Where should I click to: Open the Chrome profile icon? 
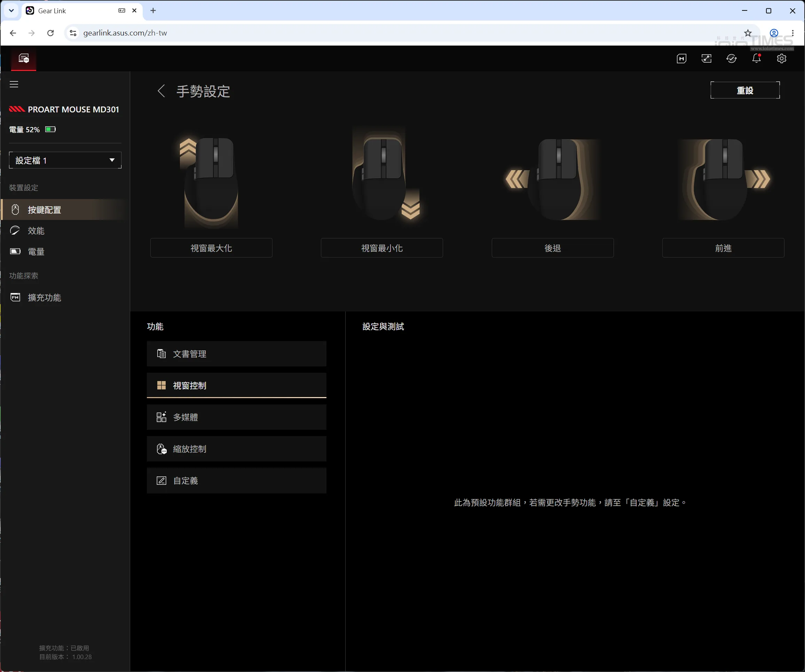coord(774,33)
